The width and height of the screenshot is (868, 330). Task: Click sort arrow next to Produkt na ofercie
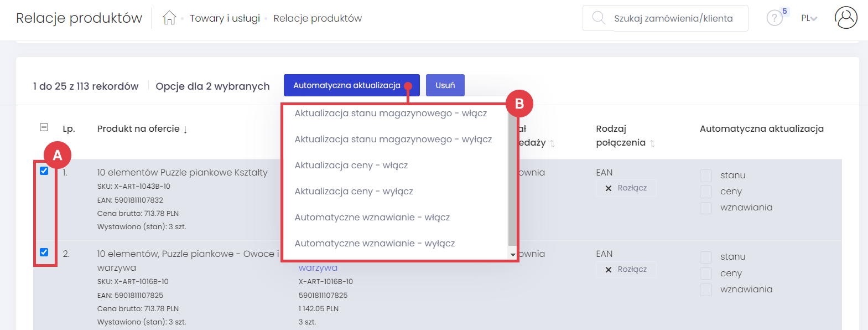(x=185, y=130)
